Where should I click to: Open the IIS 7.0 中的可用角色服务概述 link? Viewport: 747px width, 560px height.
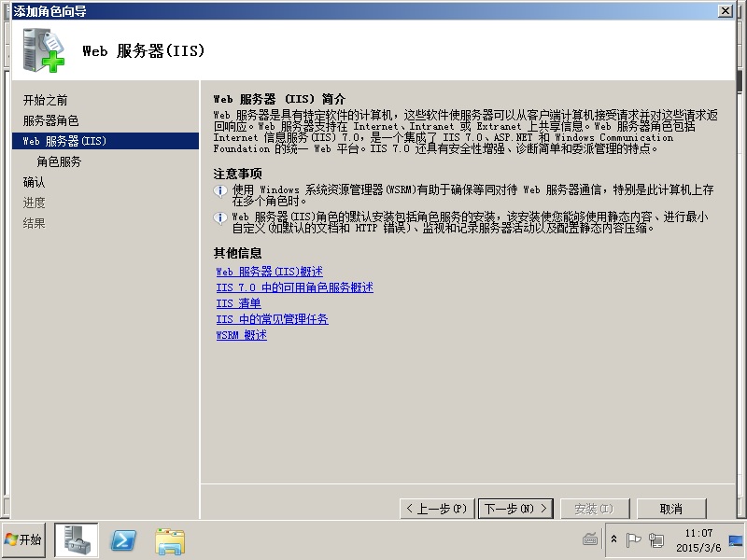[x=294, y=287]
